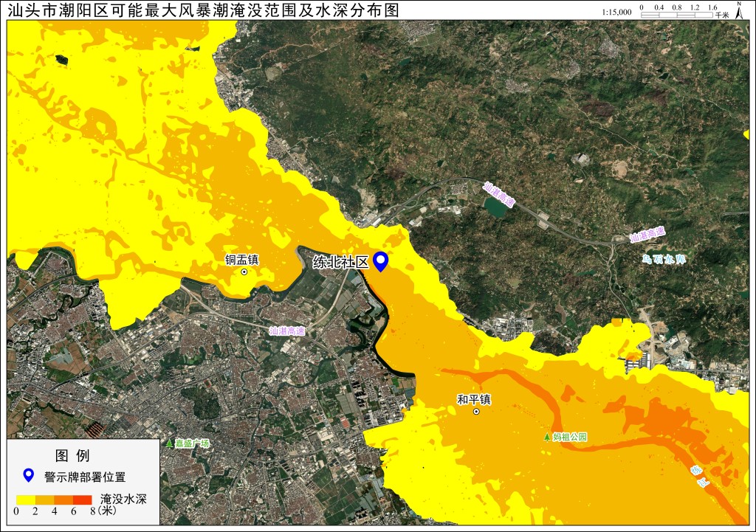
Task: Click the 练北社区 community label
Action: coord(341,262)
